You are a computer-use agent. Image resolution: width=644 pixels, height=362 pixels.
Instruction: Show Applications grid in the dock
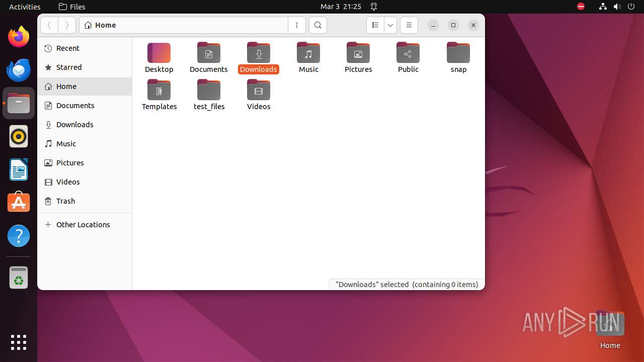[19, 342]
